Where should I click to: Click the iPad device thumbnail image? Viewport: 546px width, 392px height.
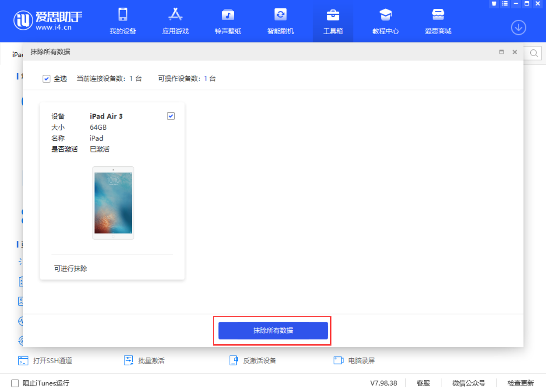pos(113,202)
